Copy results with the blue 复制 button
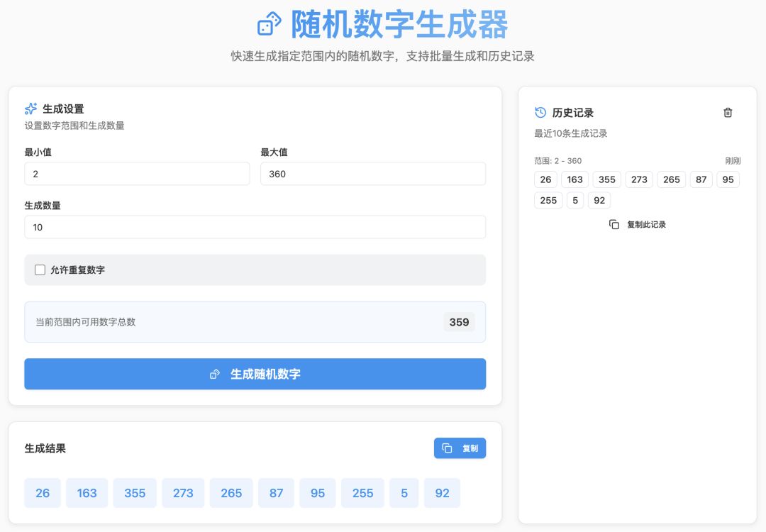766x532 pixels. [x=460, y=448]
